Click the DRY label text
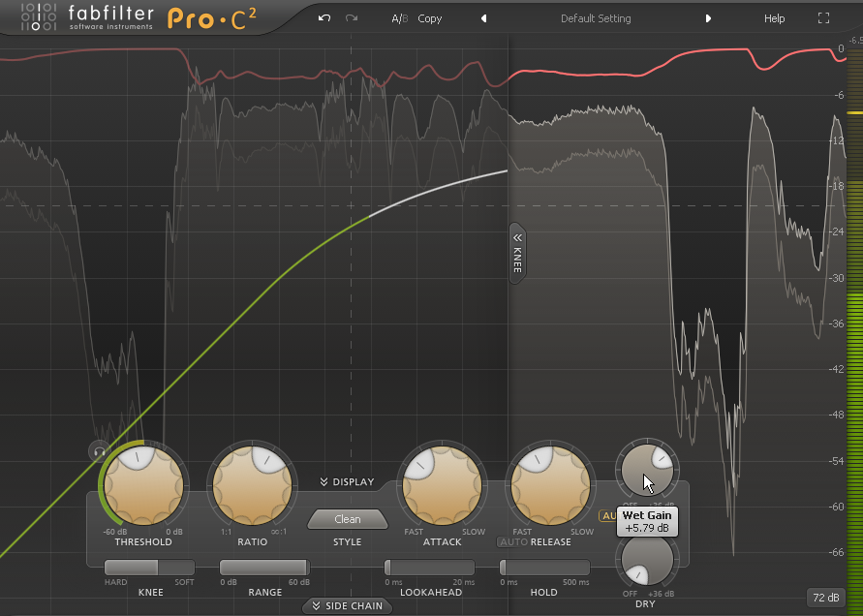863x616 pixels. [x=645, y=603]
